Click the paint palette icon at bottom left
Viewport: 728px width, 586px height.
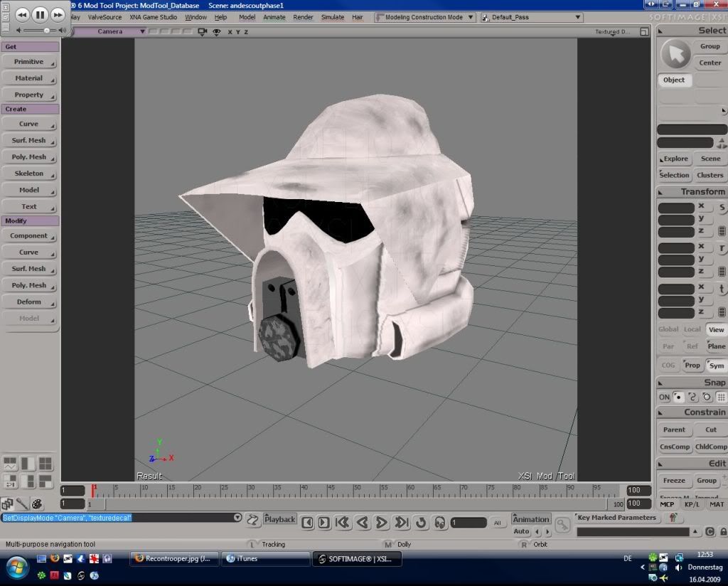click(37, 504)
